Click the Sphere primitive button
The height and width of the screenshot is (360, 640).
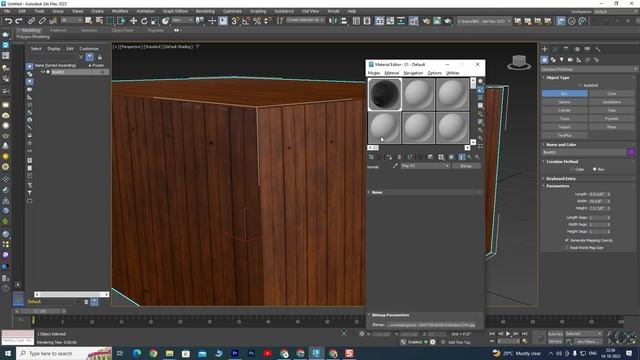[x=564, y=102]
